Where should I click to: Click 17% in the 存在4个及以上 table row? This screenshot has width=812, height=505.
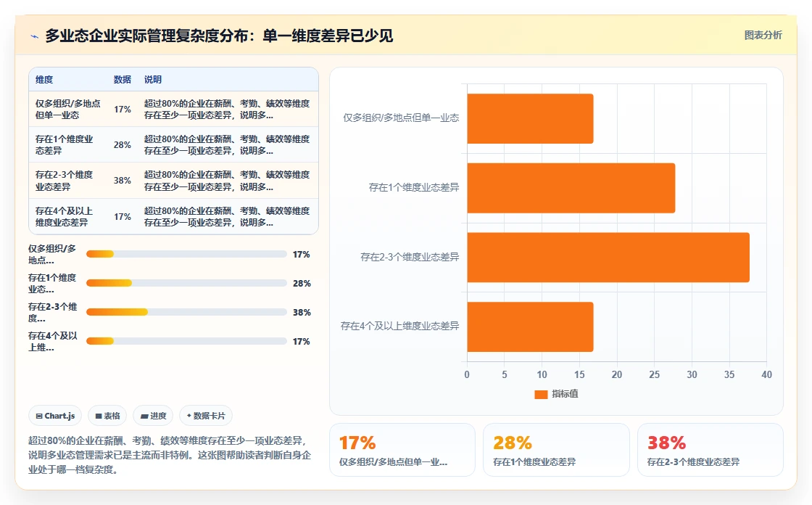pos(123,217)
